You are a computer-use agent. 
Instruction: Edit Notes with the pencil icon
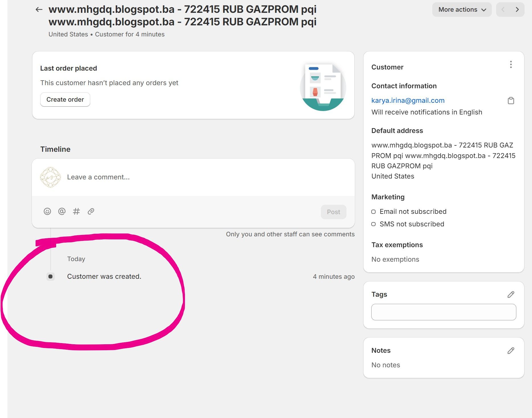coord(511,351)
